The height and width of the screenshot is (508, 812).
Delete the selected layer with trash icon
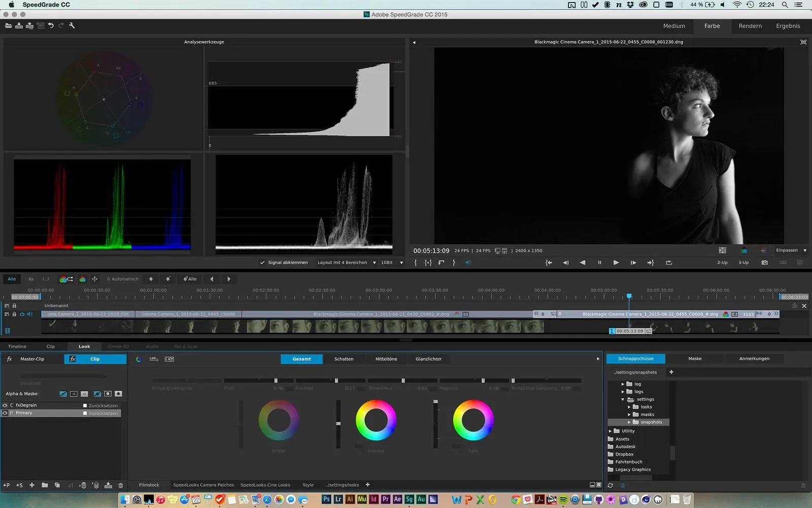click(x=120, y=485)
